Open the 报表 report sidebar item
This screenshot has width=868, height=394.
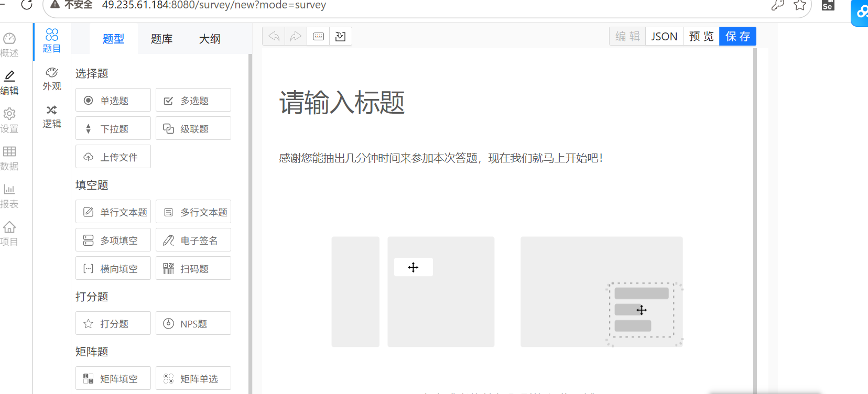[x=9, y=196]
